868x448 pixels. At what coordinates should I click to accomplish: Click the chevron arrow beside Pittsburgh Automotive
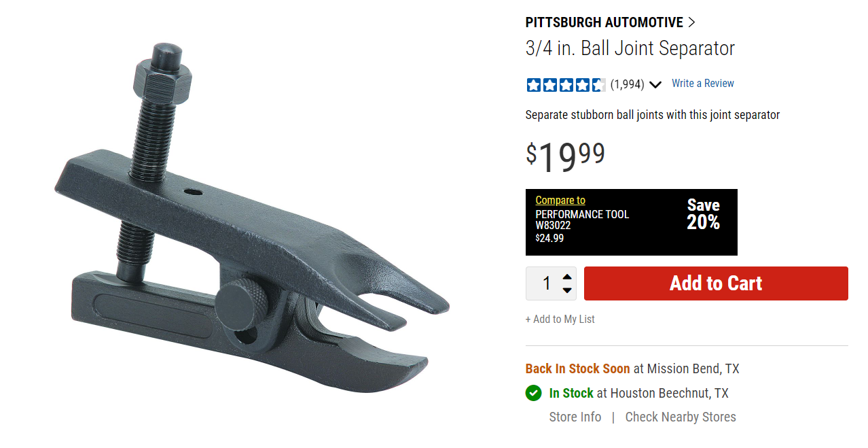click(x=691, y=22)
